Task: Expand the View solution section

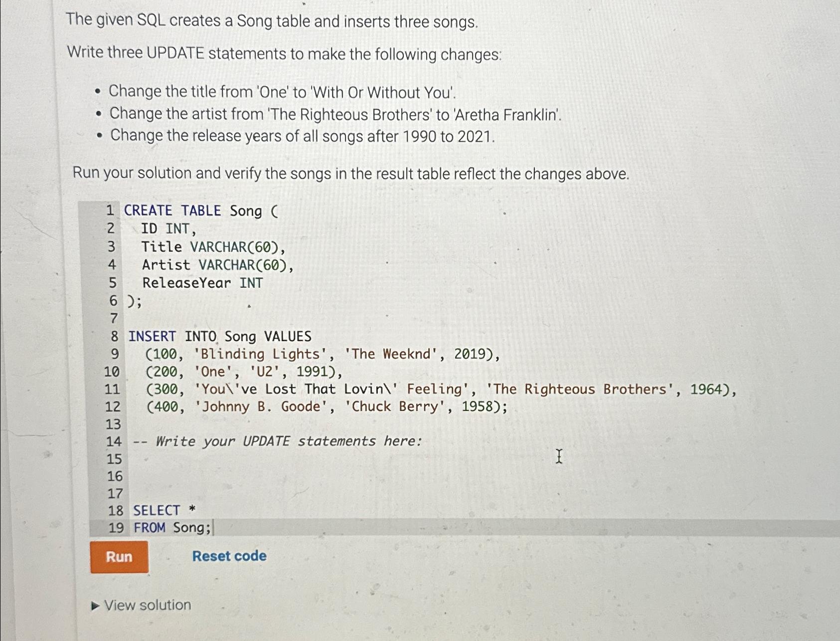Action: point(145,605)
